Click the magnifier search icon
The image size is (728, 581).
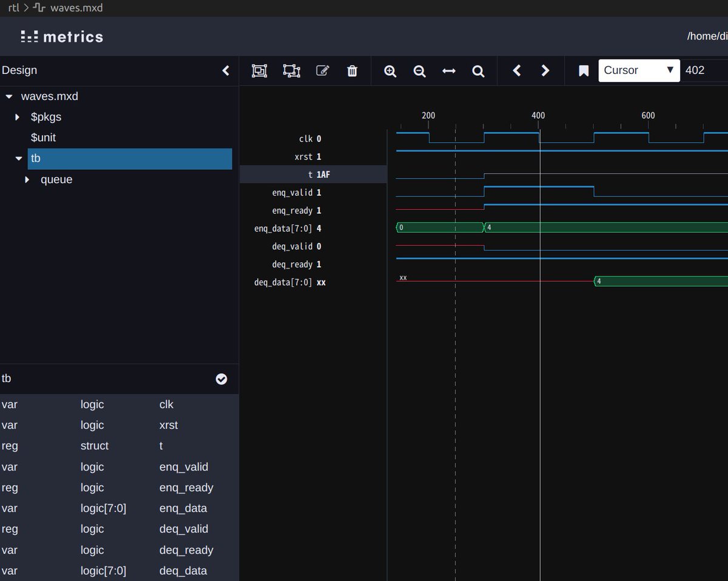coord(478,71)
